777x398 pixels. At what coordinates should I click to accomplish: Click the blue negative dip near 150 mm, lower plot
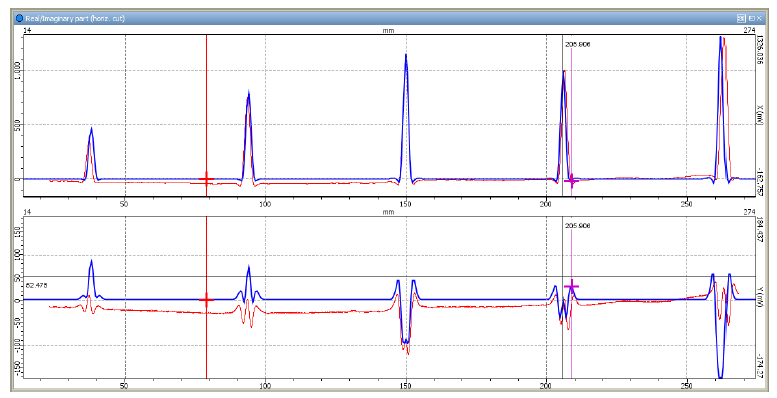coord(406,341)
